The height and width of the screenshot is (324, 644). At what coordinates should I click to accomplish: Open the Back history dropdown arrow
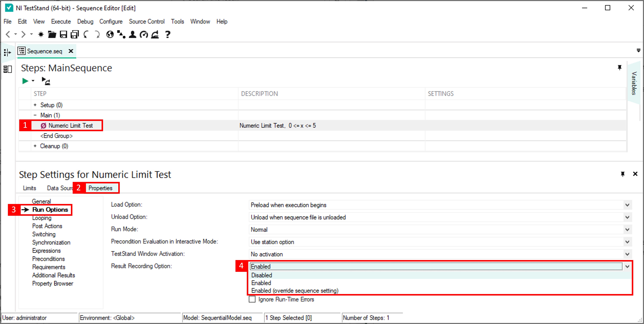click(15, 34)
